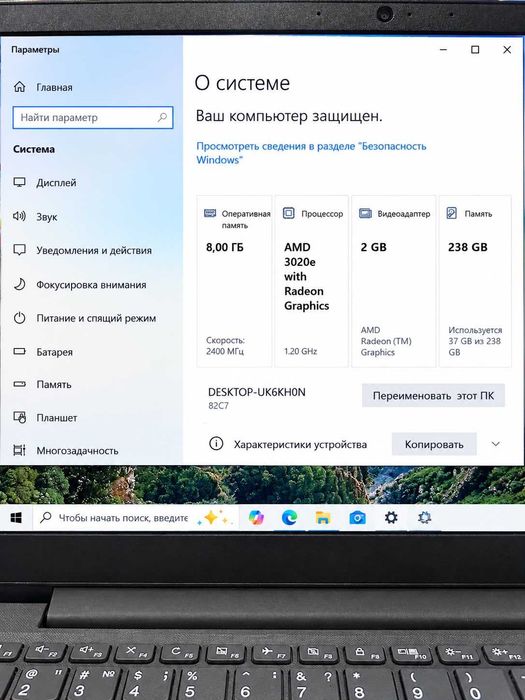The height and width of the screenshot is (700, 525).
Task: Minimize the Параметры window
Action: point(443,50)
